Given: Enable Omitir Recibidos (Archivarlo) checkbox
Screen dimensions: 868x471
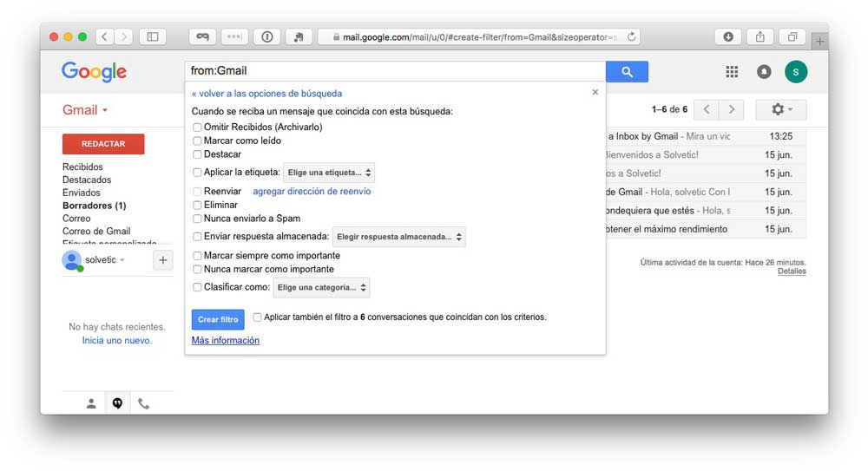Looking at the screenshot, I should click(197, 128).
